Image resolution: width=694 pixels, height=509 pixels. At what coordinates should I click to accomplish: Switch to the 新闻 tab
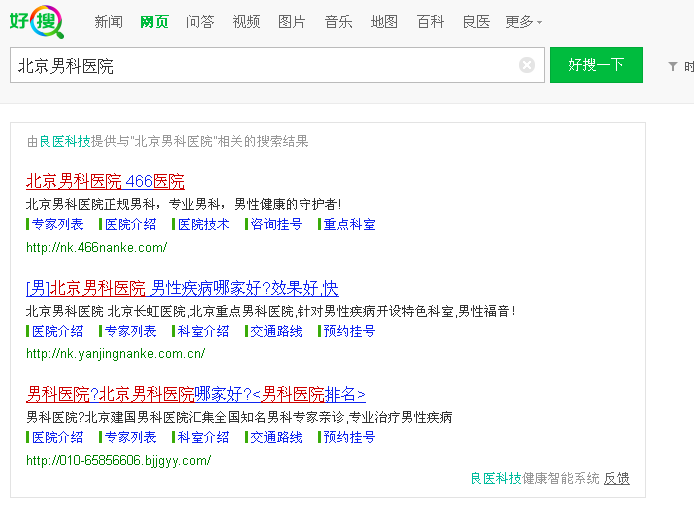108,22
